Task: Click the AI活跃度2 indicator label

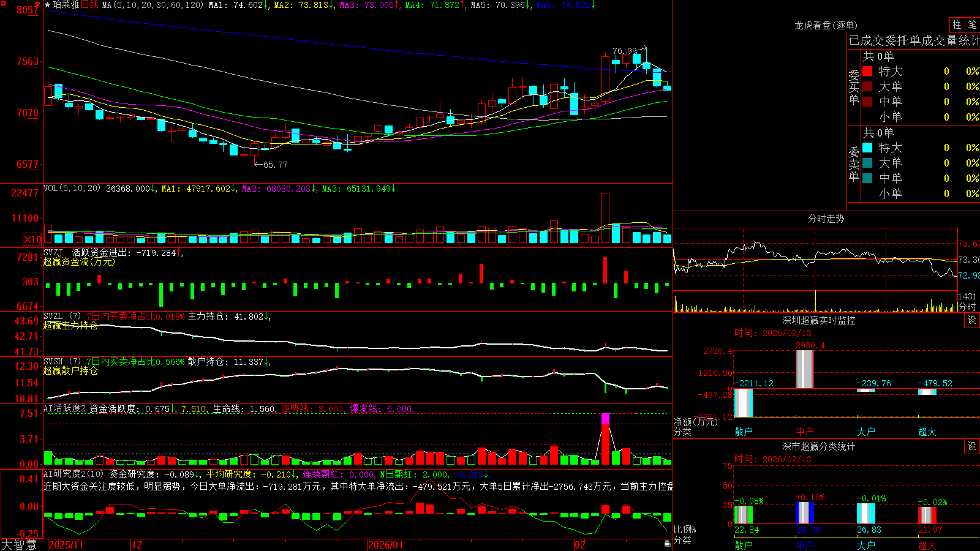Action: 65,408
